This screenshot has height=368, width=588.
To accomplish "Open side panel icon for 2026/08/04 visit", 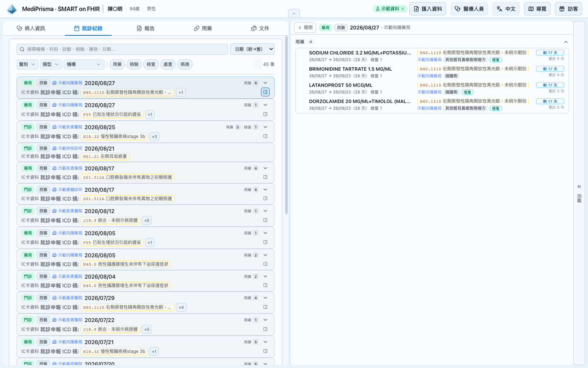I will coord(265,285).
